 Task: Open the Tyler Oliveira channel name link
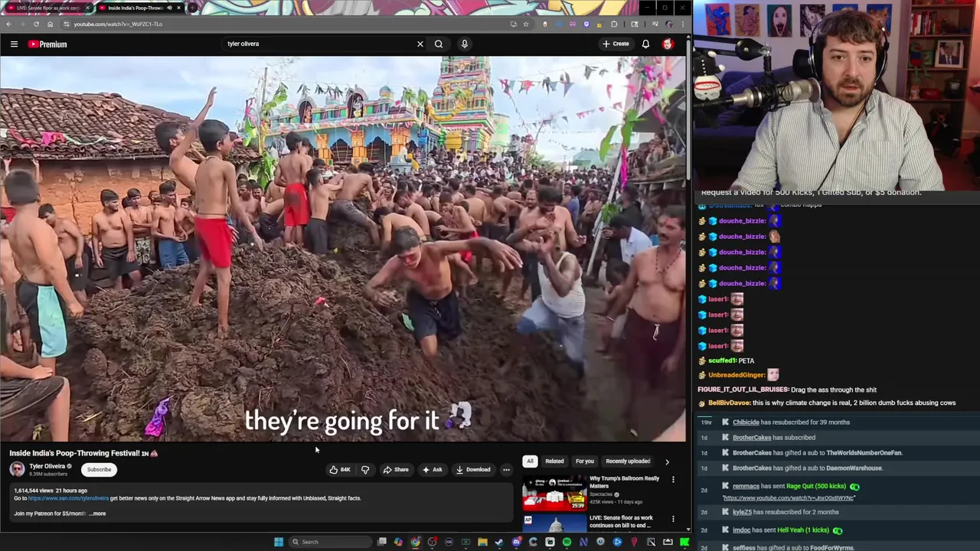tap(47, 466)
